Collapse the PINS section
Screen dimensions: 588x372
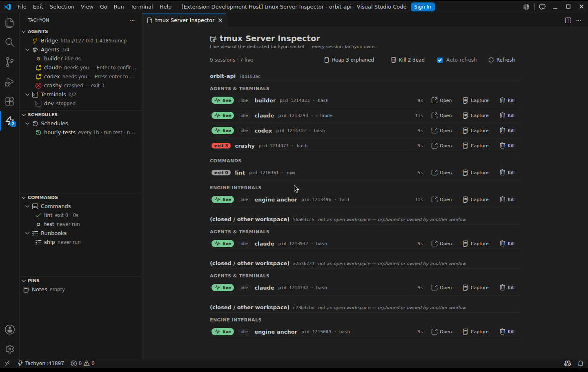(24, 281)
